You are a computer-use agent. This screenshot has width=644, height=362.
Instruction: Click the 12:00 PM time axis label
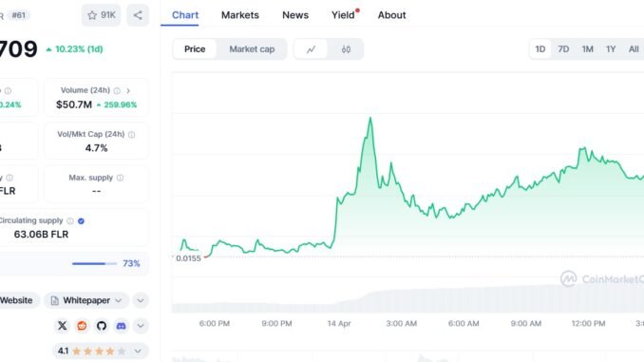pos(588,324)
